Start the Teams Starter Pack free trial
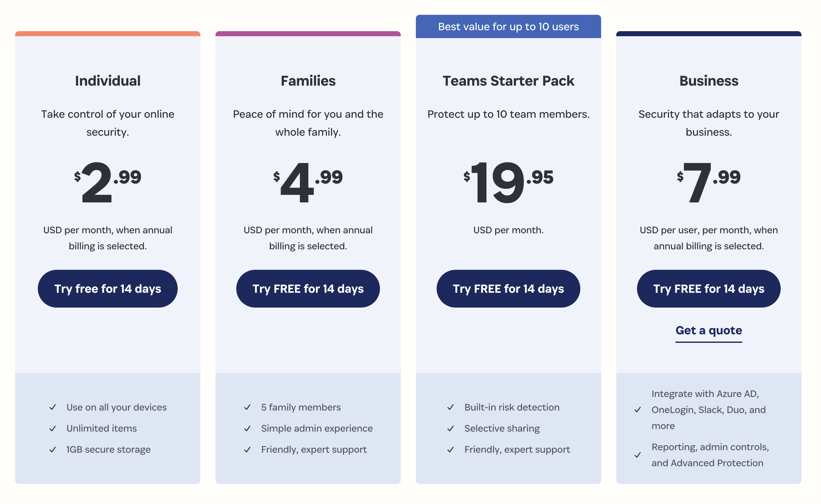The height and width of the screenshot is (504, 821). (x=508, y=289)
